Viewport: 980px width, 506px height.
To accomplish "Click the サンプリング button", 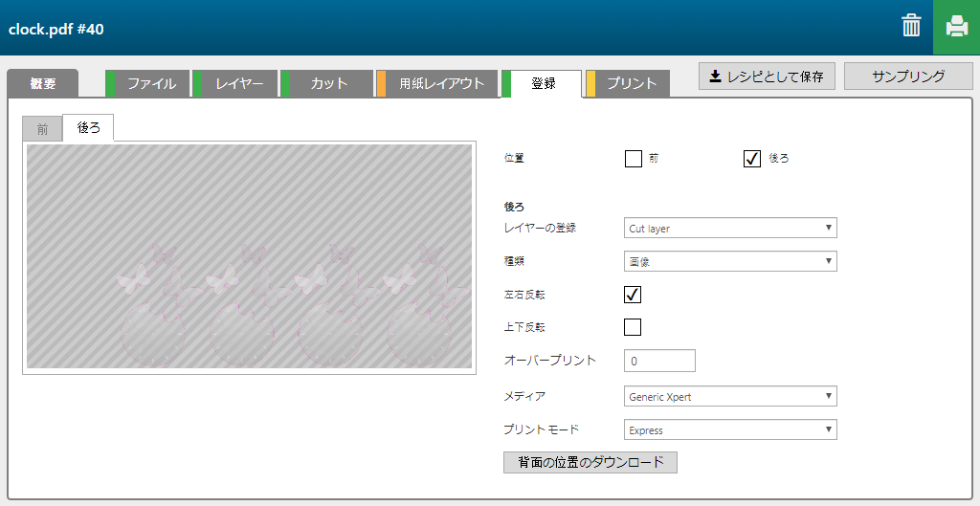I will click(908, 77).
